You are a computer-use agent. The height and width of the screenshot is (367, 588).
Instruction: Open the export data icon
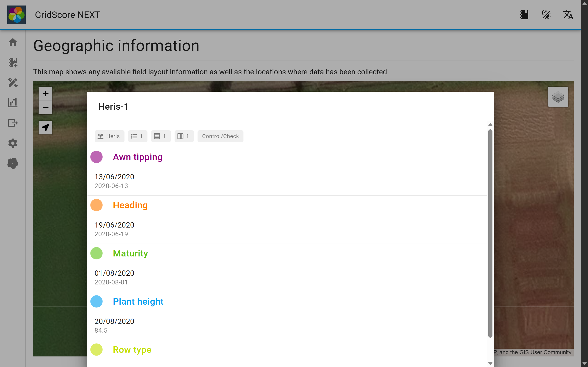pyautogui.click(x=13, y=123)
